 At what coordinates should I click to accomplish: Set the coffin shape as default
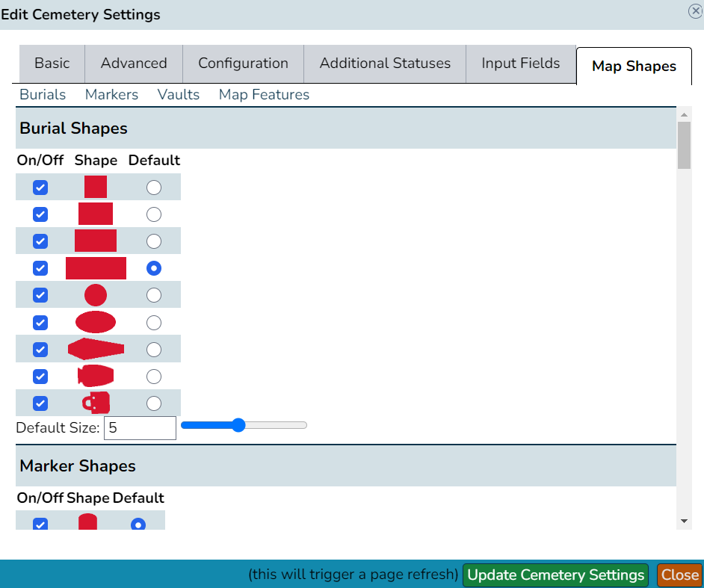(153, 349)
